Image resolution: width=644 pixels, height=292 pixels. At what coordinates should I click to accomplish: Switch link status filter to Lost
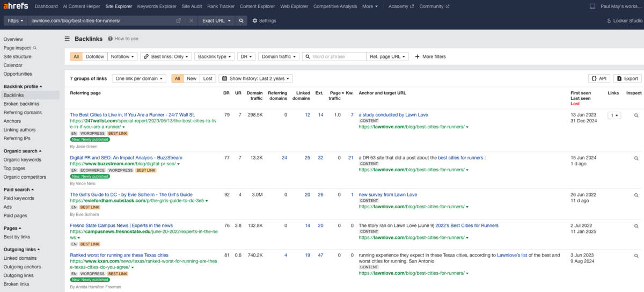(x=208, y=78)
